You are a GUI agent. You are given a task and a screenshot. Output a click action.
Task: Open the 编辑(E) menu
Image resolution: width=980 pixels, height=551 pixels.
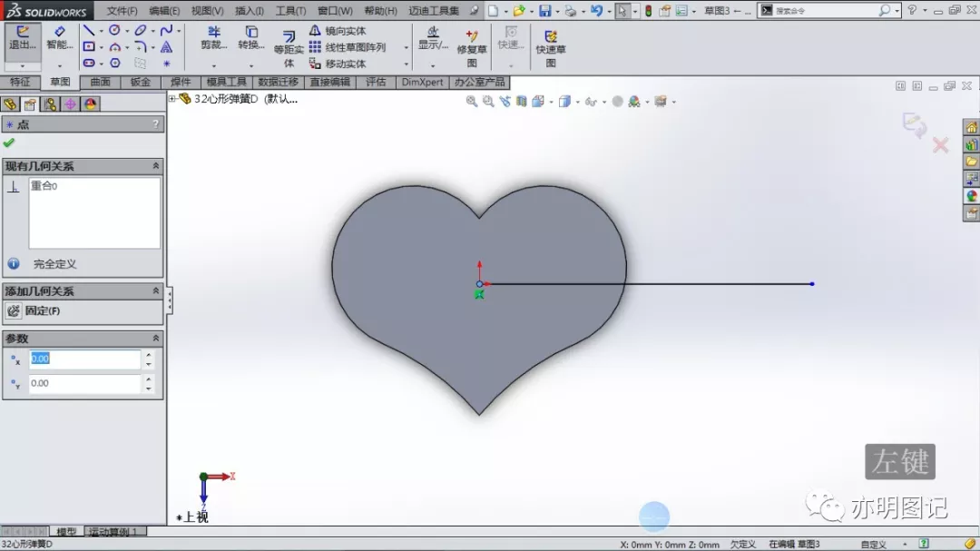tap(164, 11)
